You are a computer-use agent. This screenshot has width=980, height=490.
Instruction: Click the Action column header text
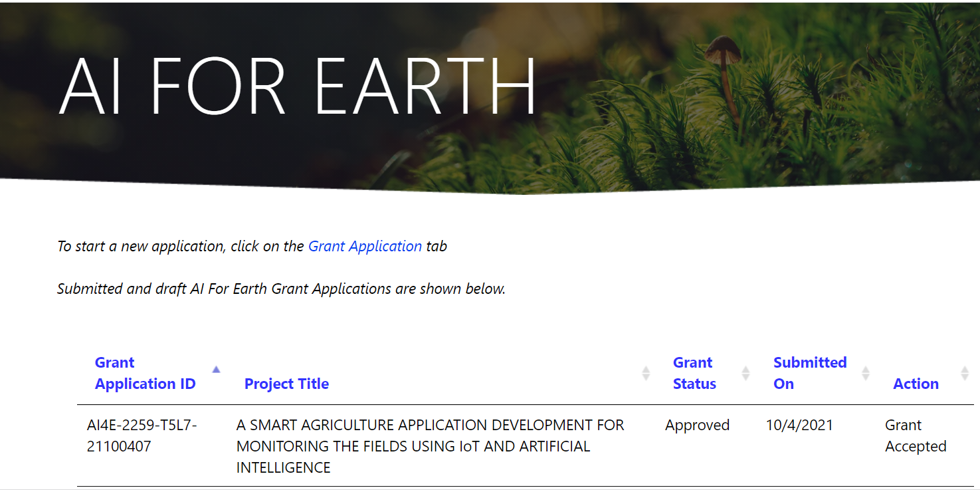tap(916, 384)
